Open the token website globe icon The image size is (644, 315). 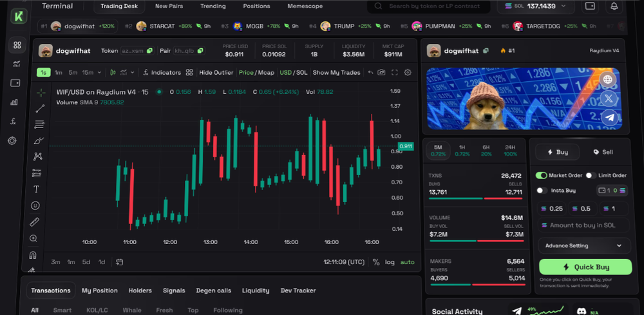608,79
